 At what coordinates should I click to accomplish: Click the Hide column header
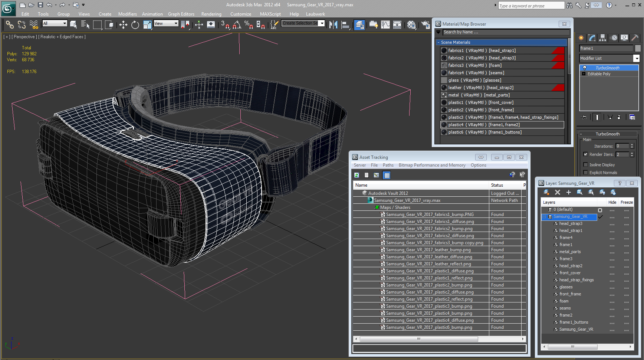[x=612, y=202]
